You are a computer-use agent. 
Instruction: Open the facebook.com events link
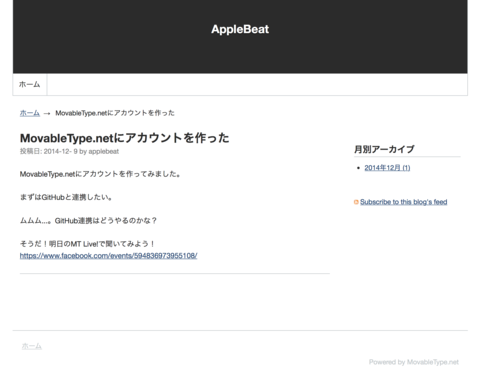coord(108,256)
